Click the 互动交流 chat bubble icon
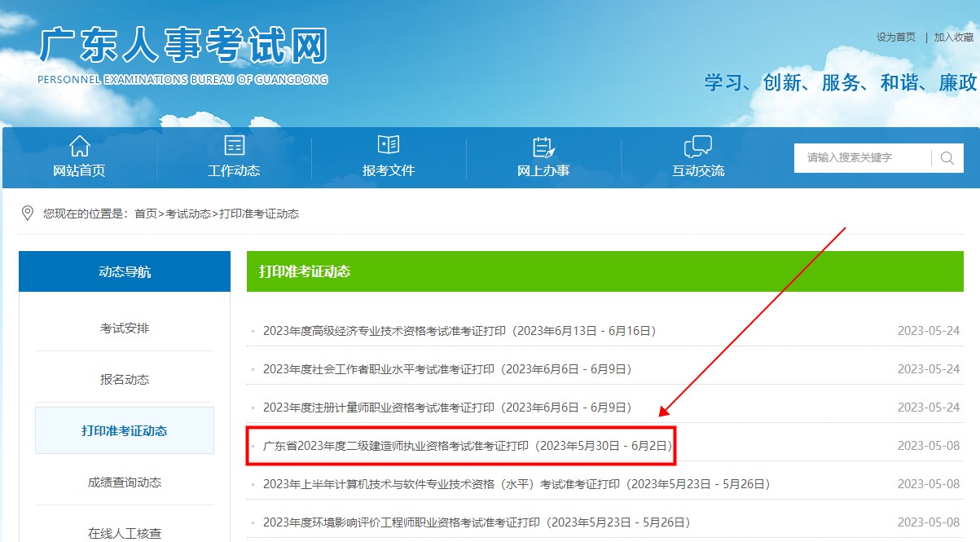This screenshot has width=980, height=542. coord(697,146)
